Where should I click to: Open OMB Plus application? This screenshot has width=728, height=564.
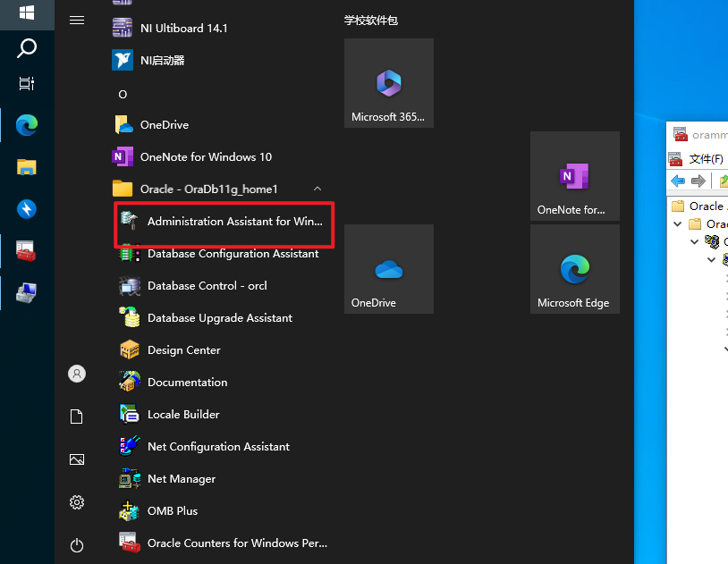(x=172, y=511)
